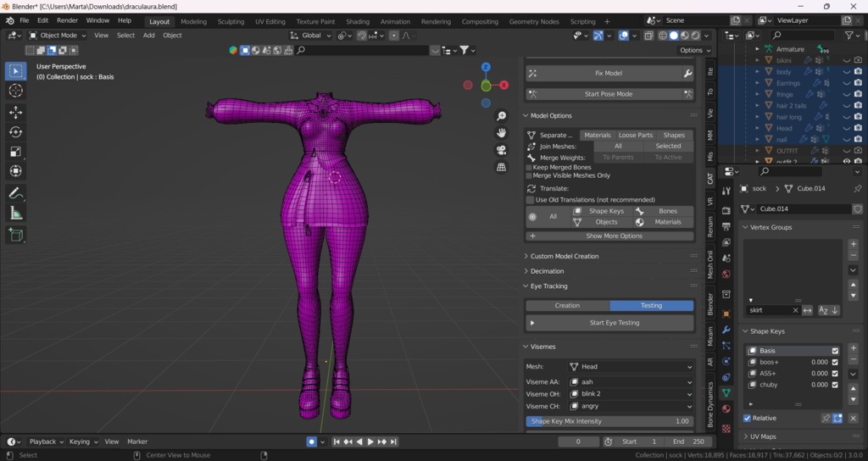Click the Fix Model button
The width and height of the screenshot is (868, 461).
(x=604, y=73)
